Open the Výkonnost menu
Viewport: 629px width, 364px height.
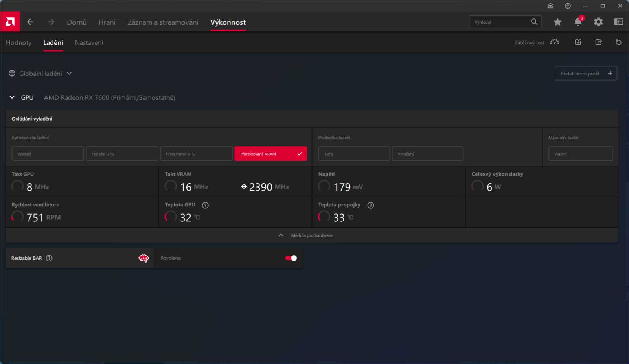coord(228,22)
